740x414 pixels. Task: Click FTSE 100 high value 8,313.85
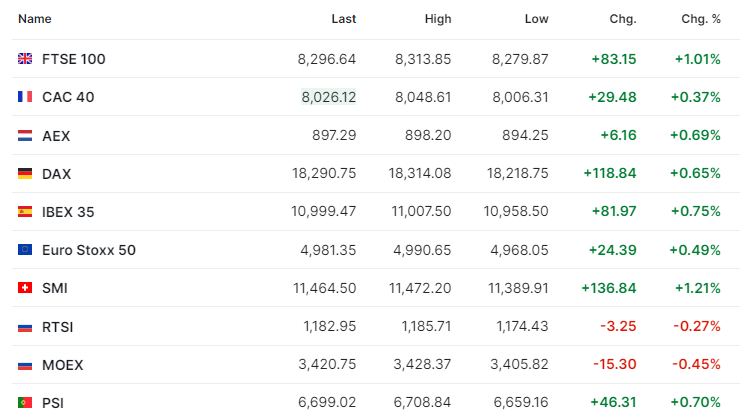pyautogui.click(x=423, y=59)
